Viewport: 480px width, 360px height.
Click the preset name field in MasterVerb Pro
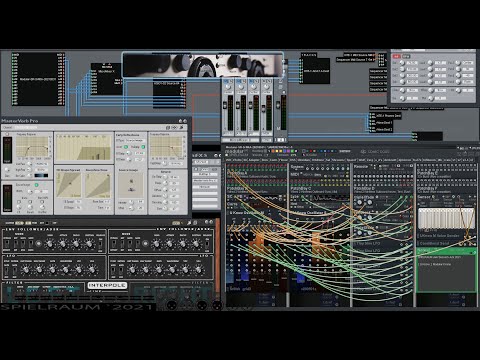tap(26, 127)
